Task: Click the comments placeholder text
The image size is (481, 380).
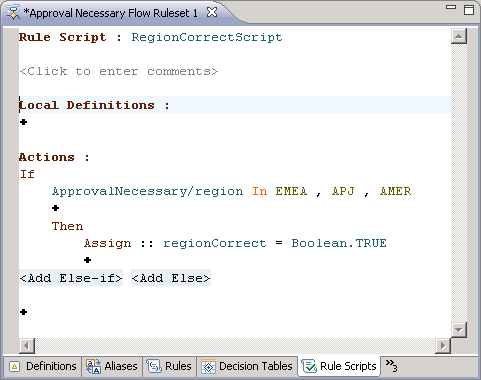Action: (x=119, y=71)
